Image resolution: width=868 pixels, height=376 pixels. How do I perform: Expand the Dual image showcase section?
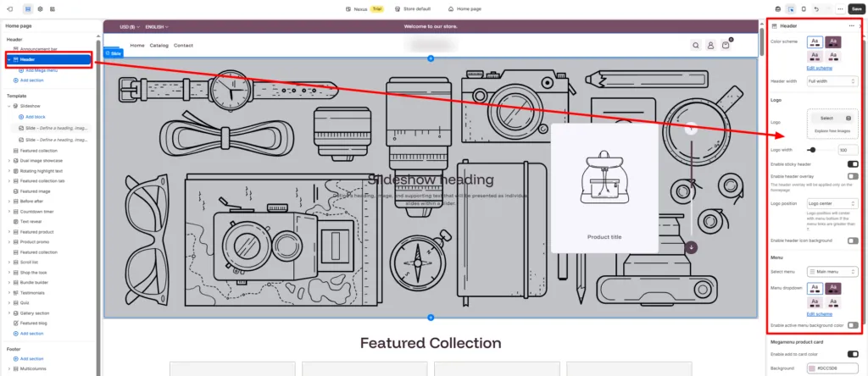point(8,160)
